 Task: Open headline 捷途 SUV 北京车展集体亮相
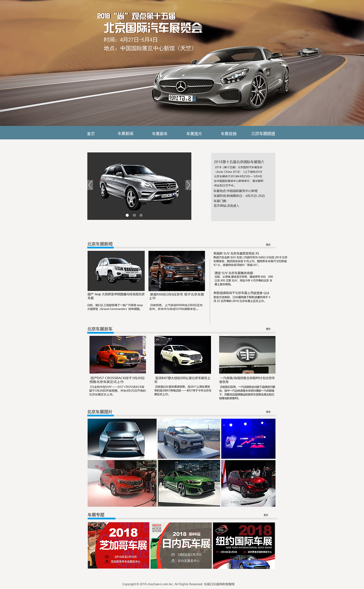234,273
